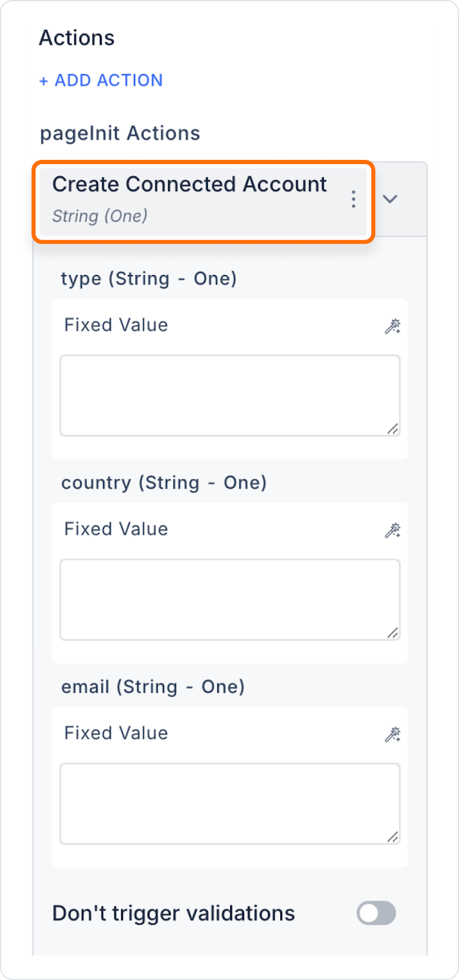The image size is (459, 980).
Task: Click the resize handle of country text area
Action: (x=393, y=633)
